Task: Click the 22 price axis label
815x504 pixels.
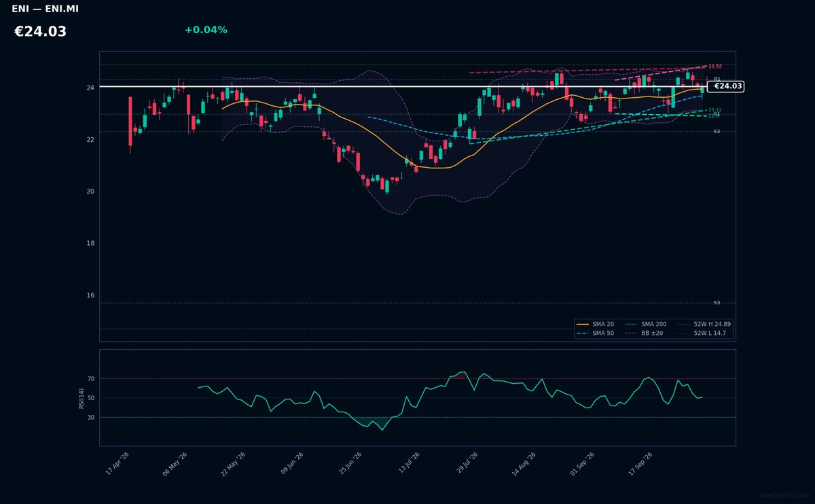Action: click(x=90, y=140)
